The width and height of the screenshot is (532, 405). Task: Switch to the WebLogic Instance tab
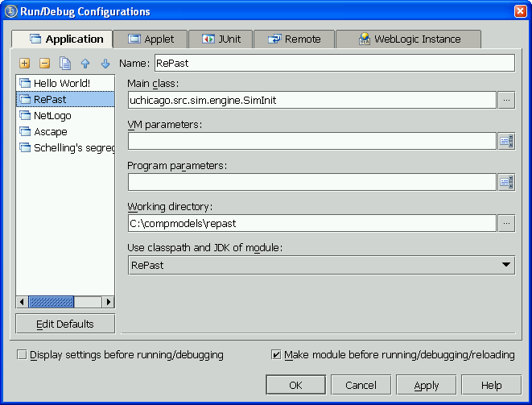[409, 39]
